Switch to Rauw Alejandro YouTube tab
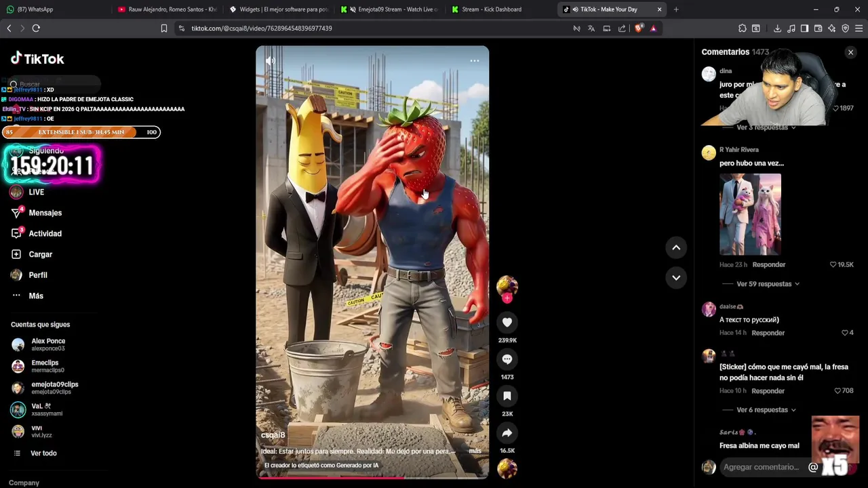 167,9
